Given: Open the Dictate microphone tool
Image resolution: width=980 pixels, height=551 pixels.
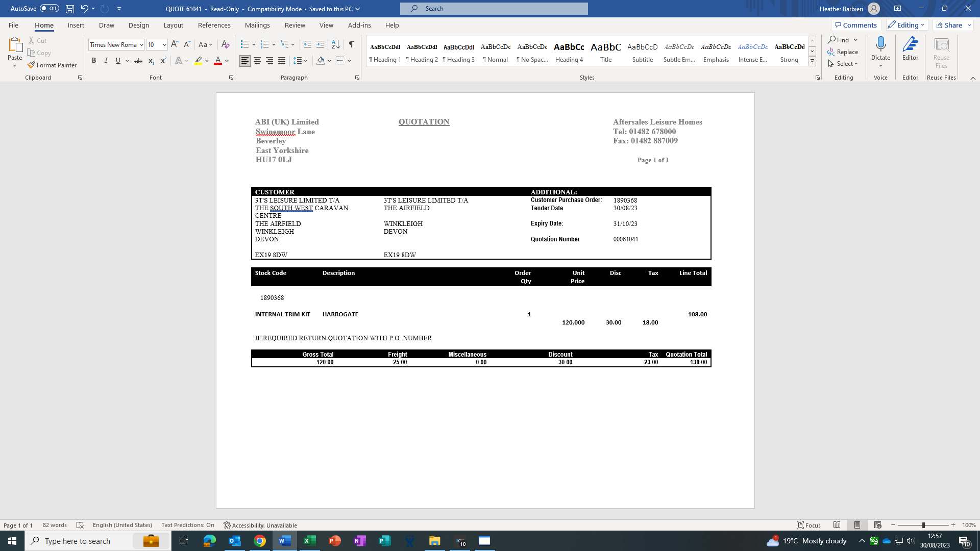Looking at the screenshot, I should coord(880,45).
